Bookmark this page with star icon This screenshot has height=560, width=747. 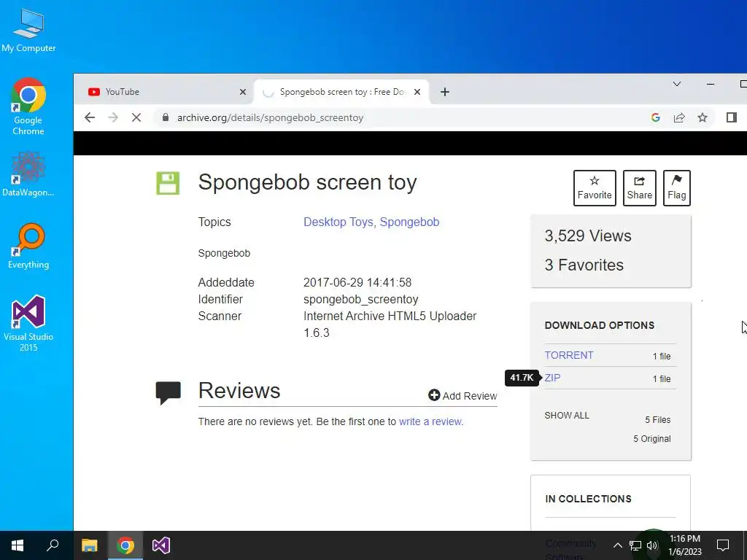703,117
